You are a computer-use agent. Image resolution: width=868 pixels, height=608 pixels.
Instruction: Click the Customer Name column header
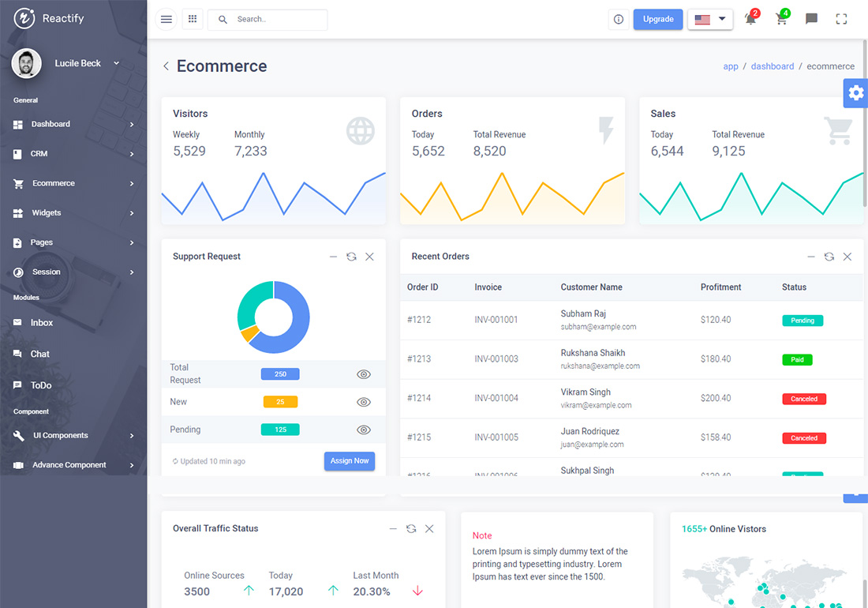[591, 287]
